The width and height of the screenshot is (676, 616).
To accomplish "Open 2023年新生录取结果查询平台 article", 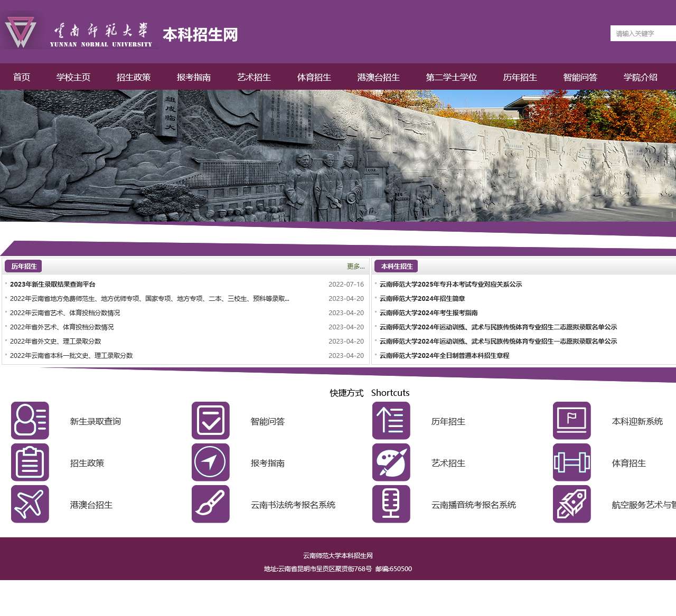I will 53,284.
